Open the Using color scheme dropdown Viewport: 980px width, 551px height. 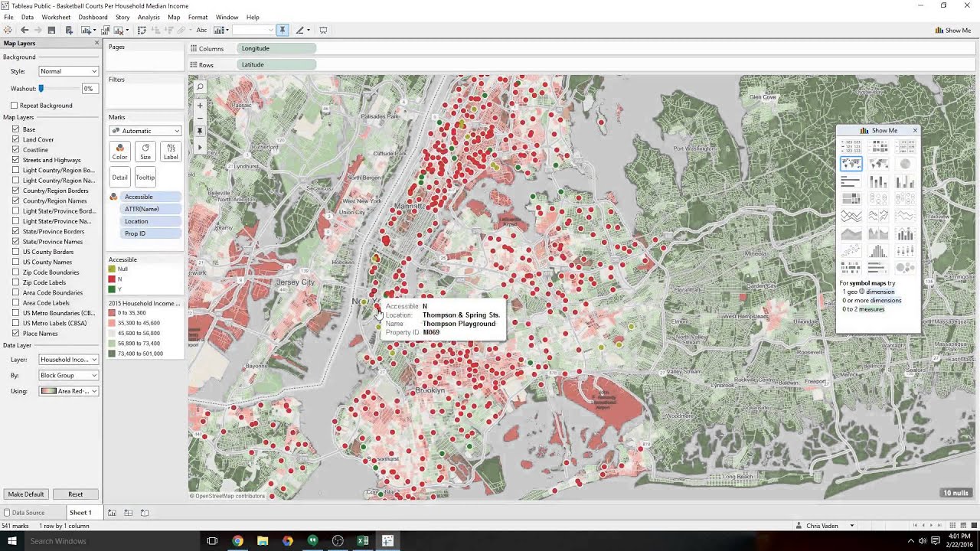point(69,391)
